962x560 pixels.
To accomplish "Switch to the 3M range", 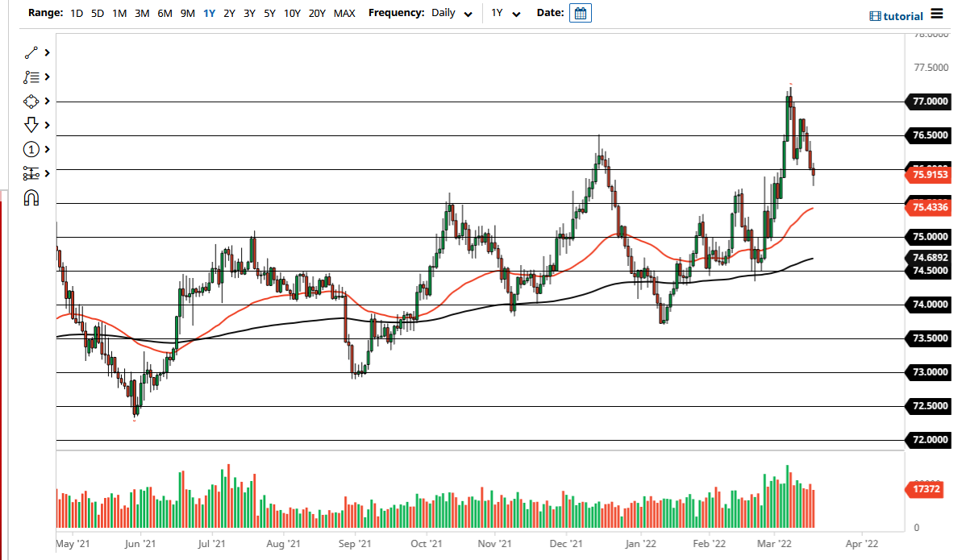I will [142, 13].
